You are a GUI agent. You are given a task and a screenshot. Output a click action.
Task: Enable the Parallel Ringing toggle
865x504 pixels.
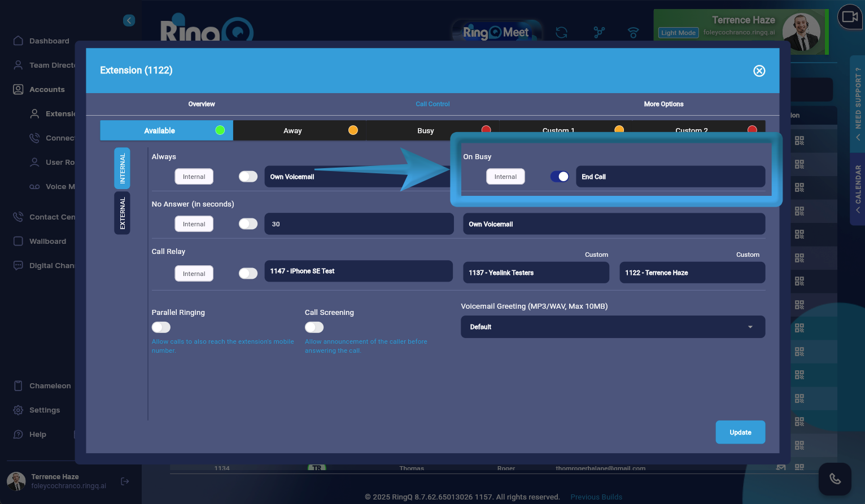pos(161,327)
